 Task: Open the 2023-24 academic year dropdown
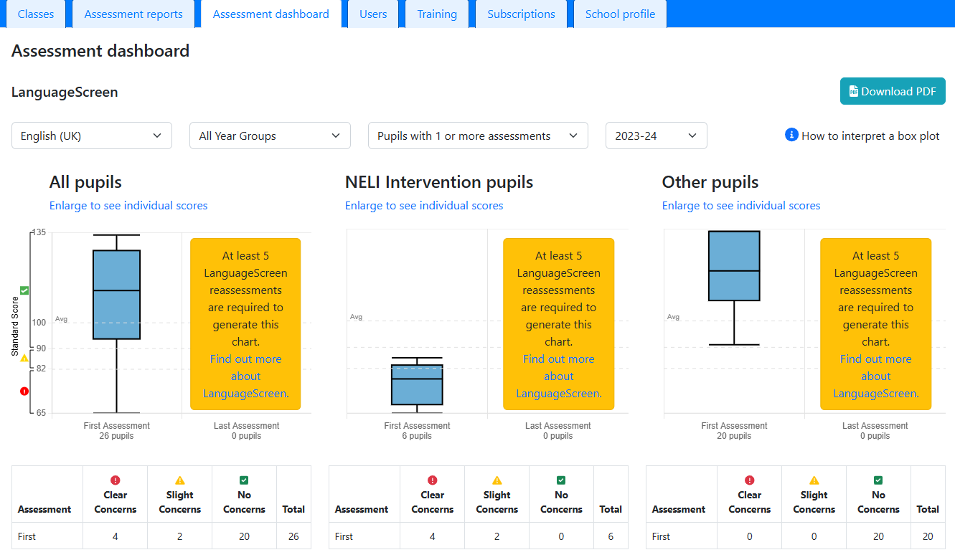coord(657,136)
